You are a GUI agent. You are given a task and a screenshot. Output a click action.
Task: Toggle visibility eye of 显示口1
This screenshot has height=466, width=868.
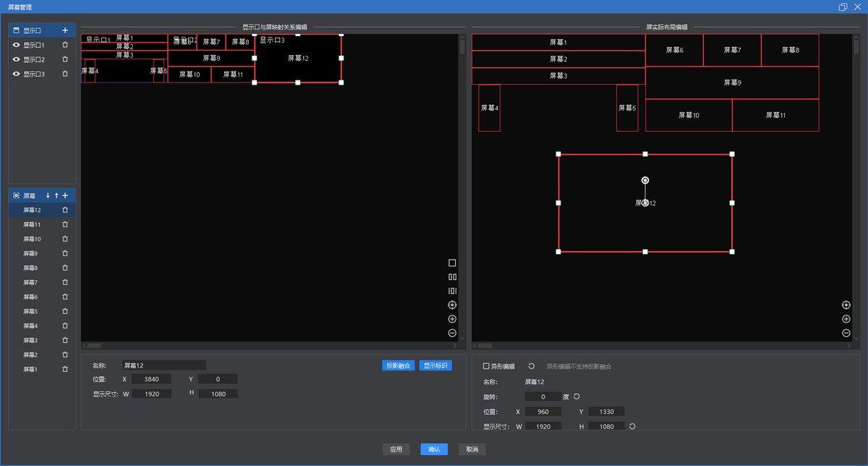[17, 45]
